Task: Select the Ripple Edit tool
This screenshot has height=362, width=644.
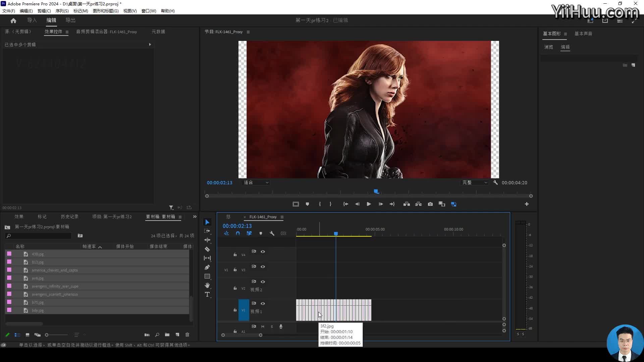Action: (207, 240)
